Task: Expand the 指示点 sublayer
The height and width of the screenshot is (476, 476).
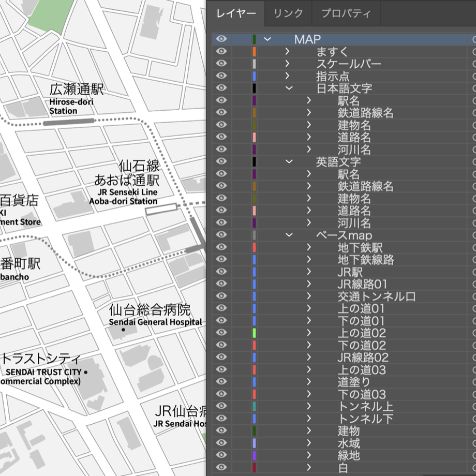Action: tap(287, 76)
